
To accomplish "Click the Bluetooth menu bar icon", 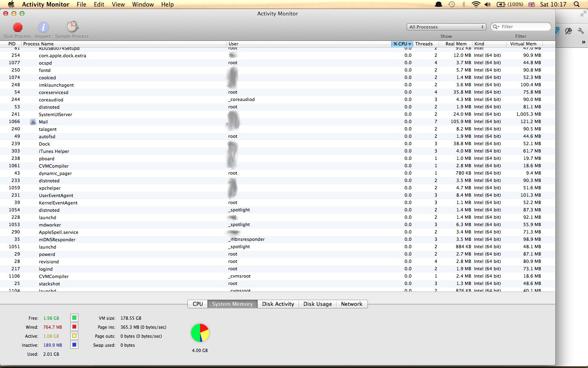I will point(463,4).
